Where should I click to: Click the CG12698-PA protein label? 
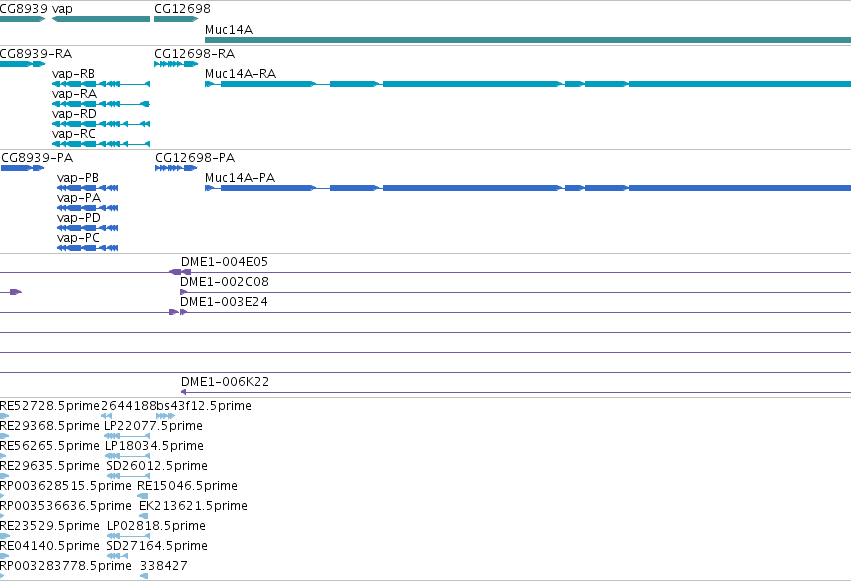click(195, 158)
